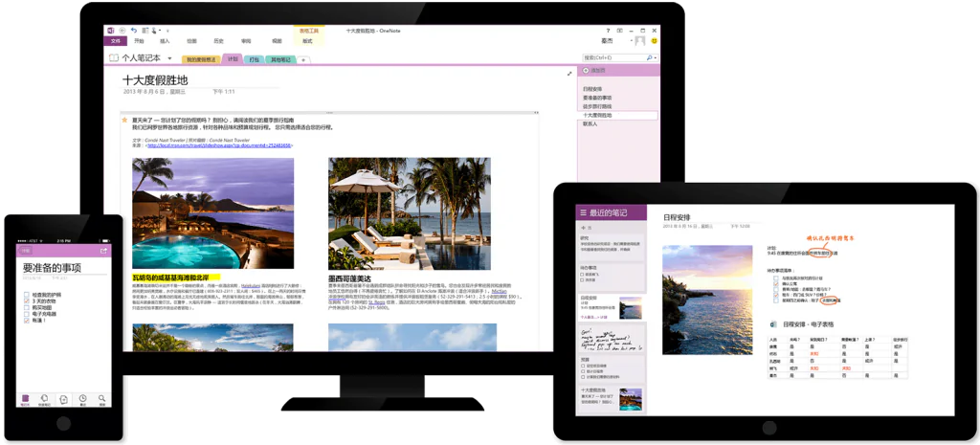Switch to the 视图 ribbon tab
The height and width of the screenshot is (445, 980).
point(277,41)
